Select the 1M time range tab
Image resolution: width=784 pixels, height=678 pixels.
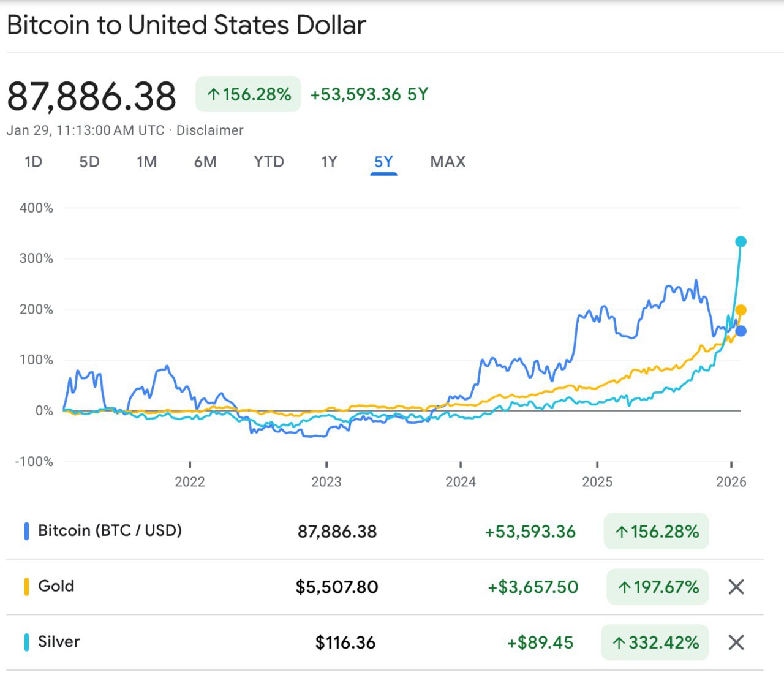146,162
